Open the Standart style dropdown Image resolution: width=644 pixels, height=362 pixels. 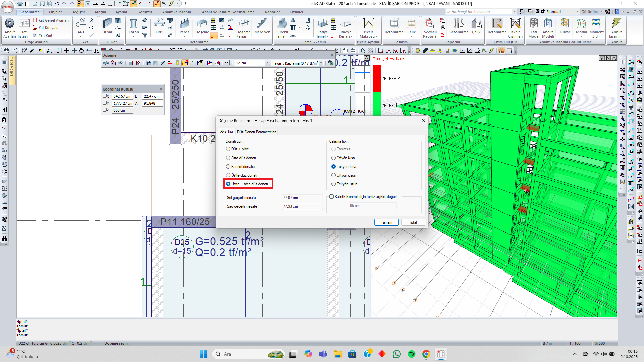pos(578,12)
